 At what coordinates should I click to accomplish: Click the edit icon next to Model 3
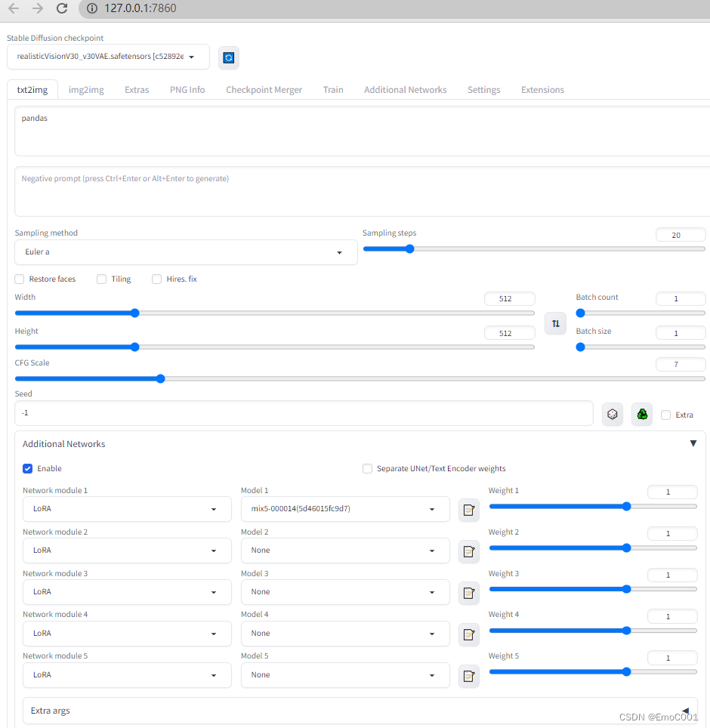[468, 593]
